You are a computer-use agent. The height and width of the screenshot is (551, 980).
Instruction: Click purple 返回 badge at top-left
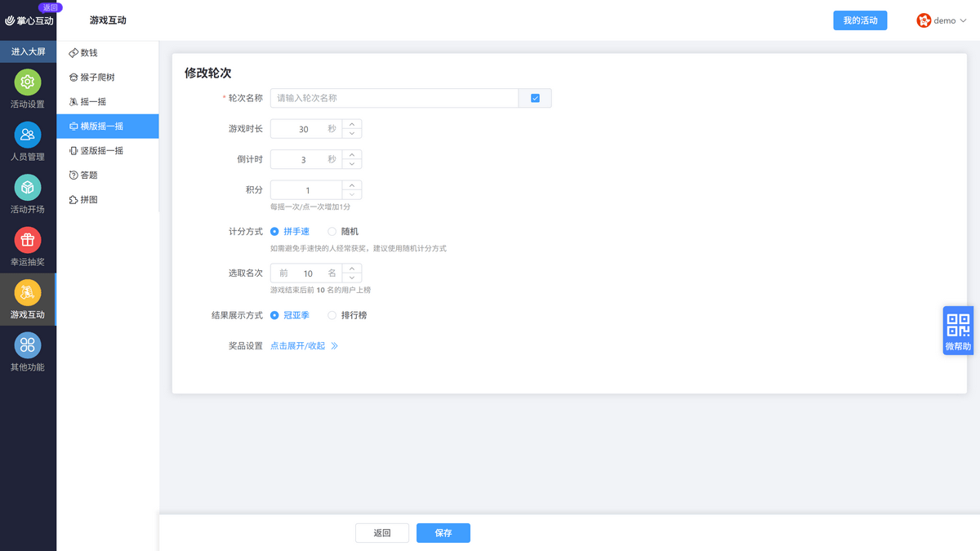click(x=50, y=7)
